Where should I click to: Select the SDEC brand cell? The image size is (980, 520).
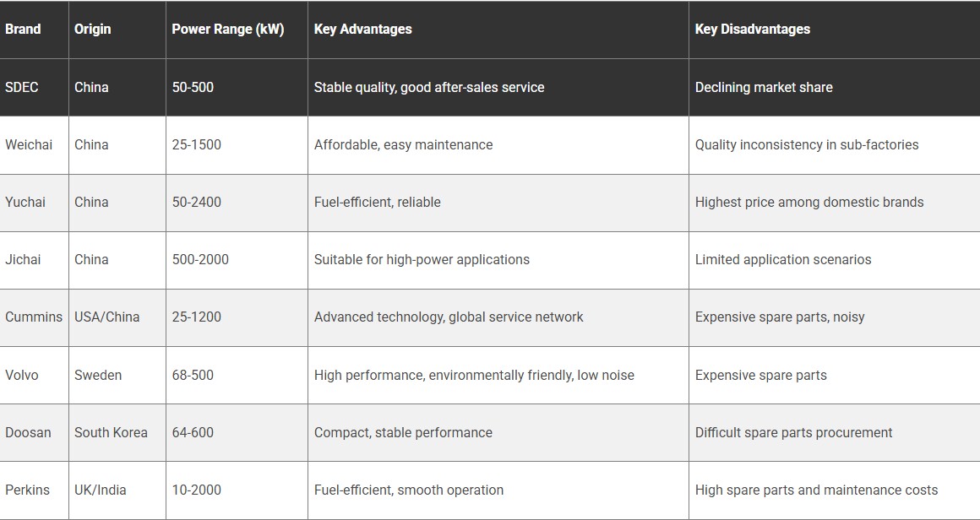click(22, 87)
